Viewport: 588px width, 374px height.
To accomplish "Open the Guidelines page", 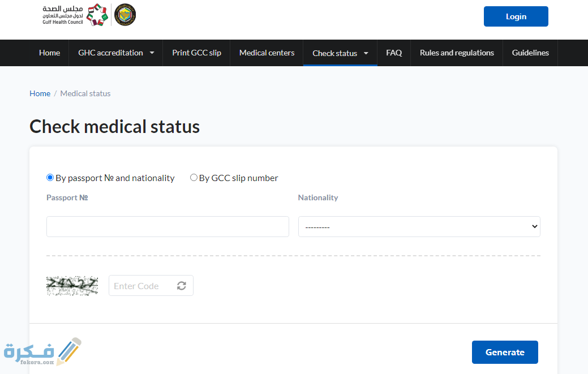I will click(x=530, y=53).
